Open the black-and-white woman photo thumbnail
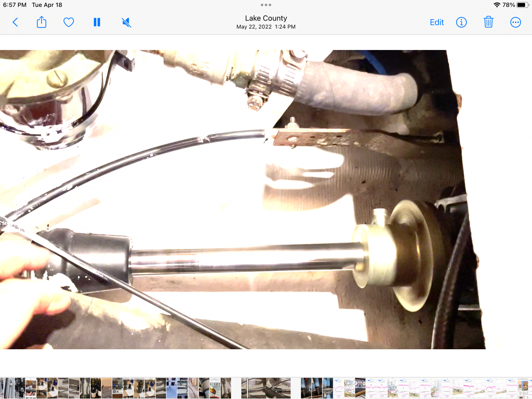The height and width of the screenshot is (399, 532). pyautogui.click(x=20, y=388)
